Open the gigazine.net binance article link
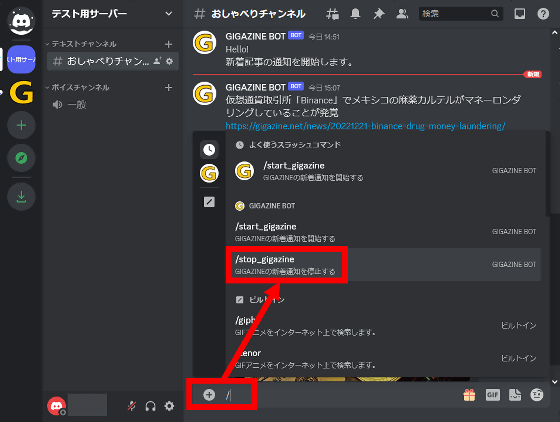Viewport: 560px width, 422px height. tap(365, 126)
